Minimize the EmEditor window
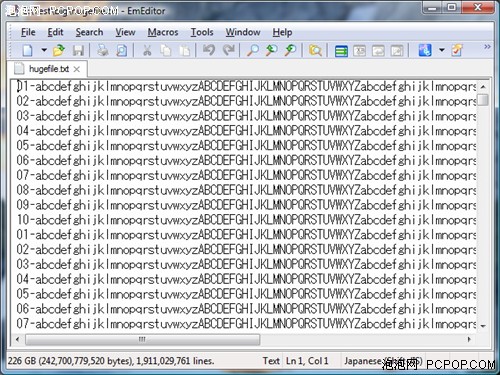The image size is (500, 375). (433, 7)
